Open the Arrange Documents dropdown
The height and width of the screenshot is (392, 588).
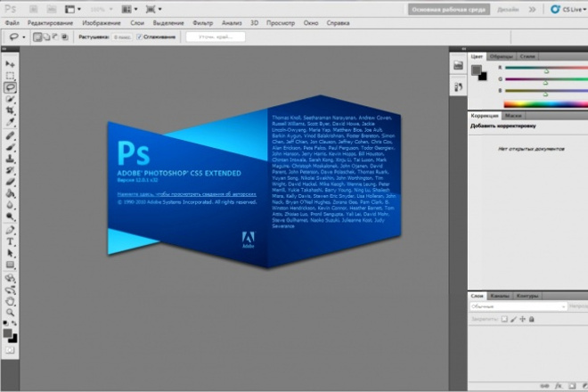[130, 9]
